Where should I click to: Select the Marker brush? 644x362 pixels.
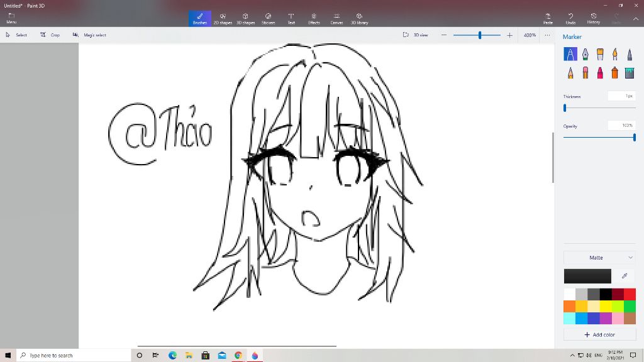[x=570, y=54]
